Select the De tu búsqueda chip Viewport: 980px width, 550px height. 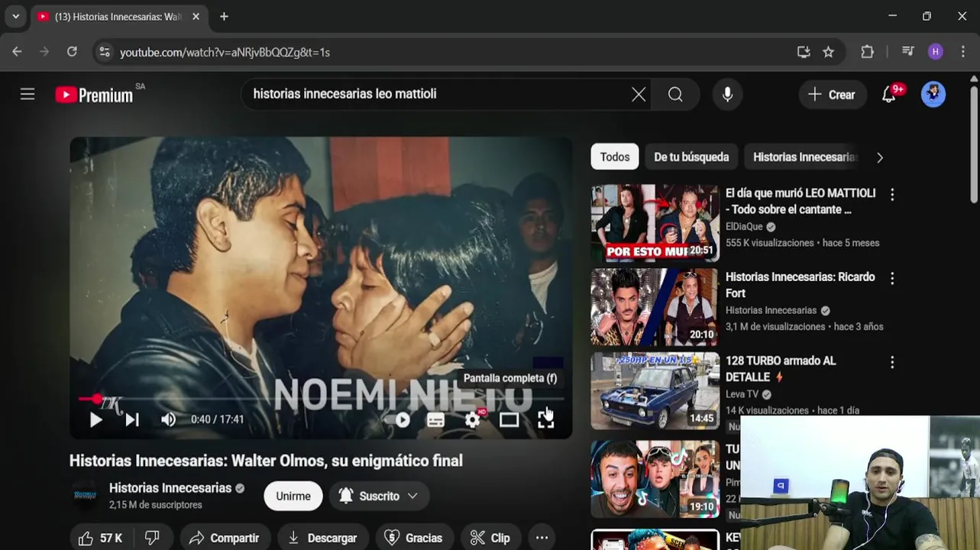pos(691,157)
